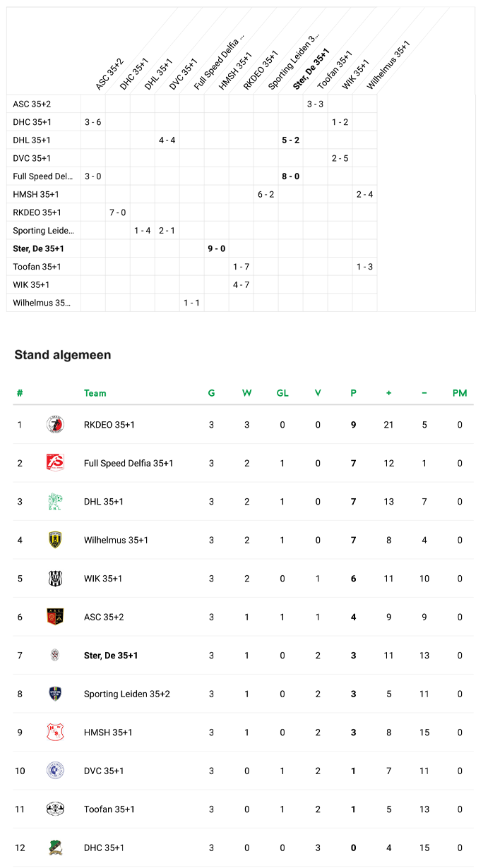Select the 9 - 0 result cell

pos(216,248)
